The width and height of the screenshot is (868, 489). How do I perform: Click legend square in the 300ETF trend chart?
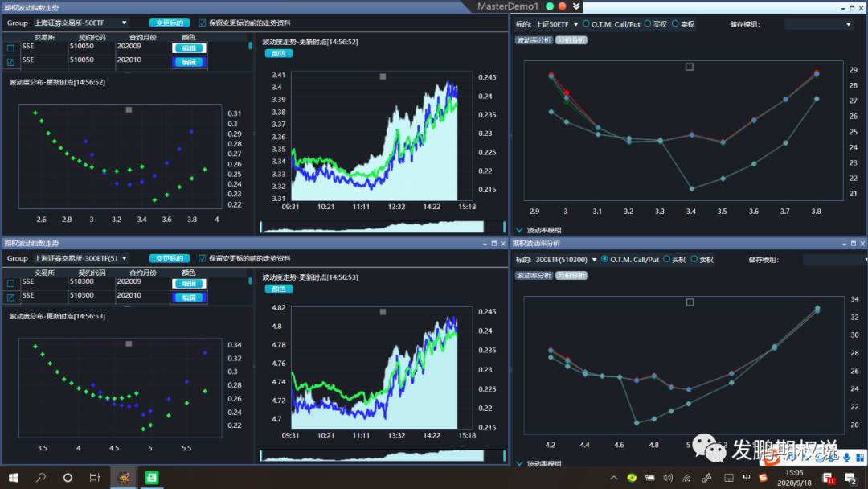[383, 312]
